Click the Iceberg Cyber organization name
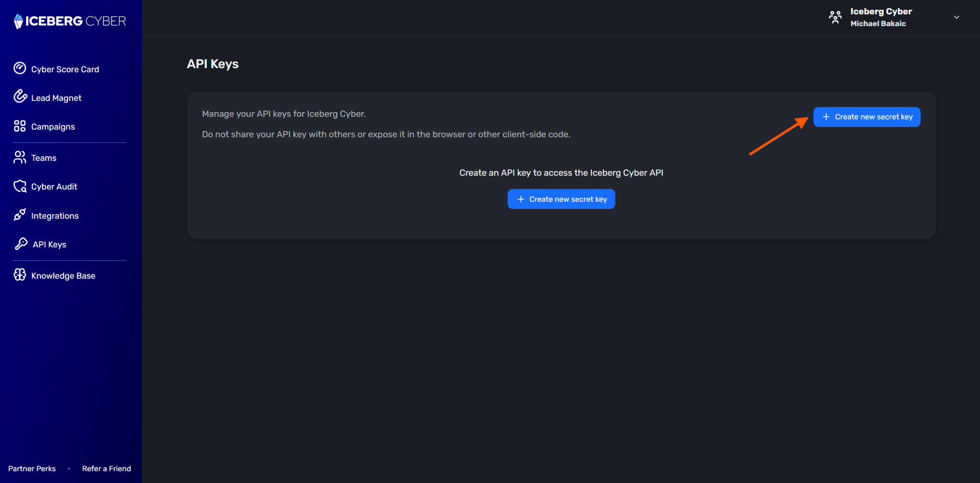 881,11
